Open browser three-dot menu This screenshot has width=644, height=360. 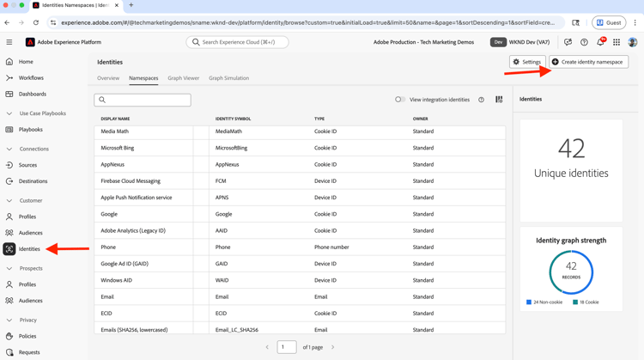635,22
